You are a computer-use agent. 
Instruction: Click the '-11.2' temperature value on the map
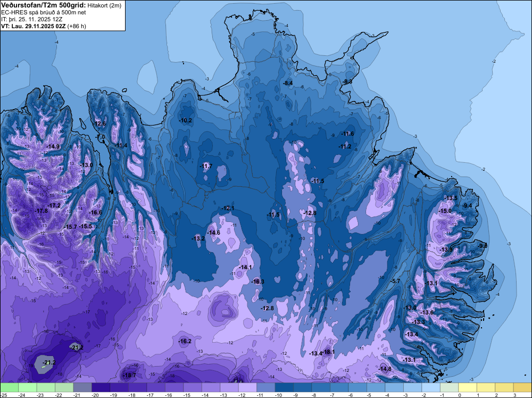(345, 146)
